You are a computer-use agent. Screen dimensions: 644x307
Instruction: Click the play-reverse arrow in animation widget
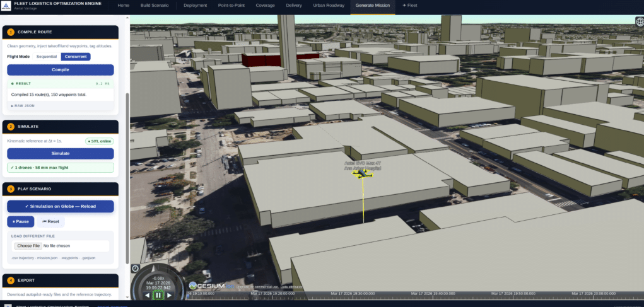point(148,295)
